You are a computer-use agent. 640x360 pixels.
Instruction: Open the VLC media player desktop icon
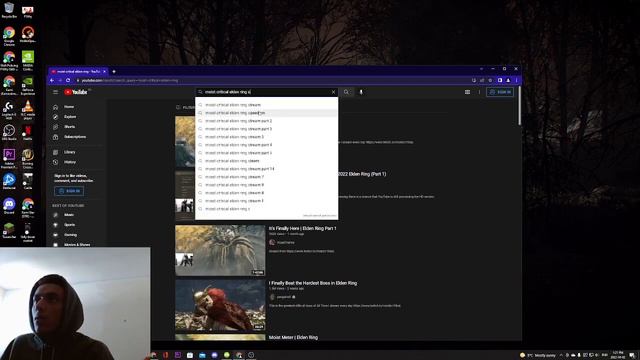pyautogui.click(x=28, y=109)
